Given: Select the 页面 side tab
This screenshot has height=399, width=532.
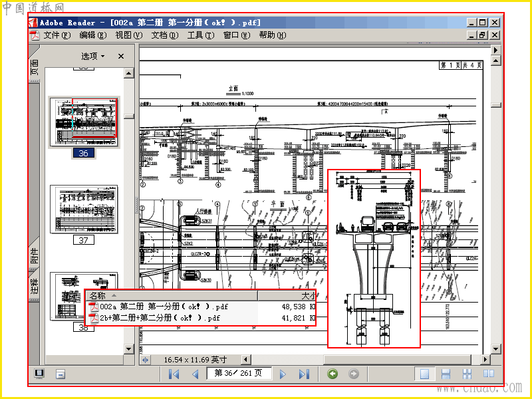Looking at the screenshot, I should pyautogui.click(x=35, y=67).
